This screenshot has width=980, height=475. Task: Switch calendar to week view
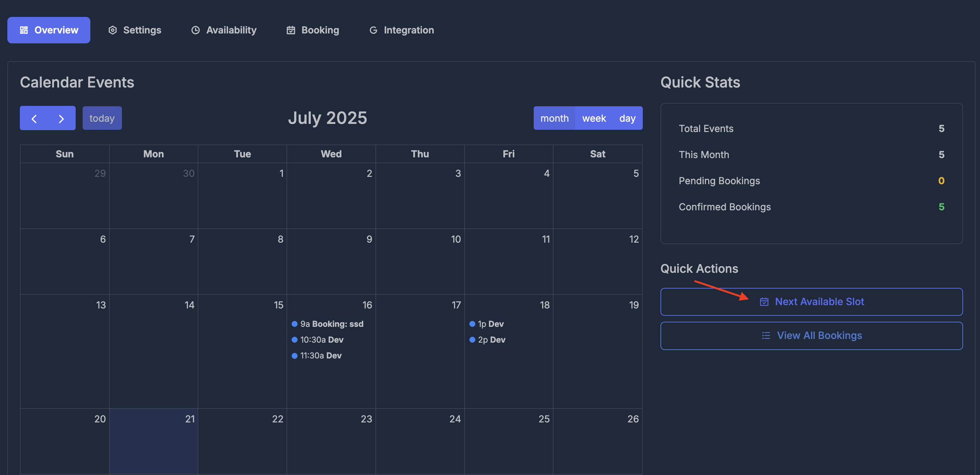click(x=594, y=118)
